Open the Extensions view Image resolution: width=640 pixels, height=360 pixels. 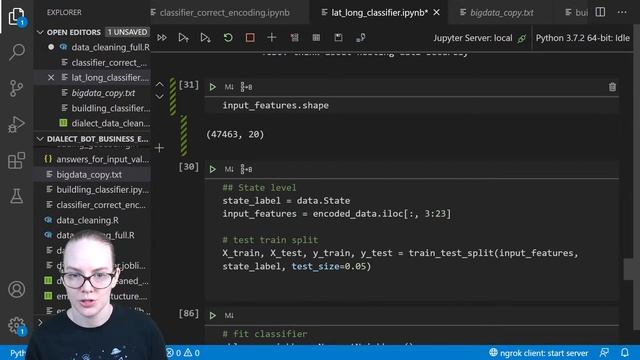(16, 160)
